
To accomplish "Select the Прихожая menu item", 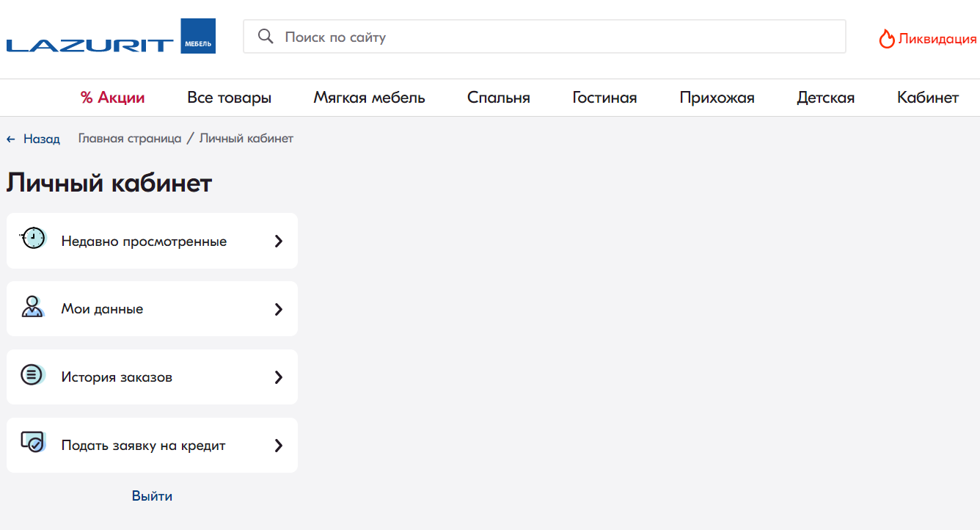I will point(717,98).
